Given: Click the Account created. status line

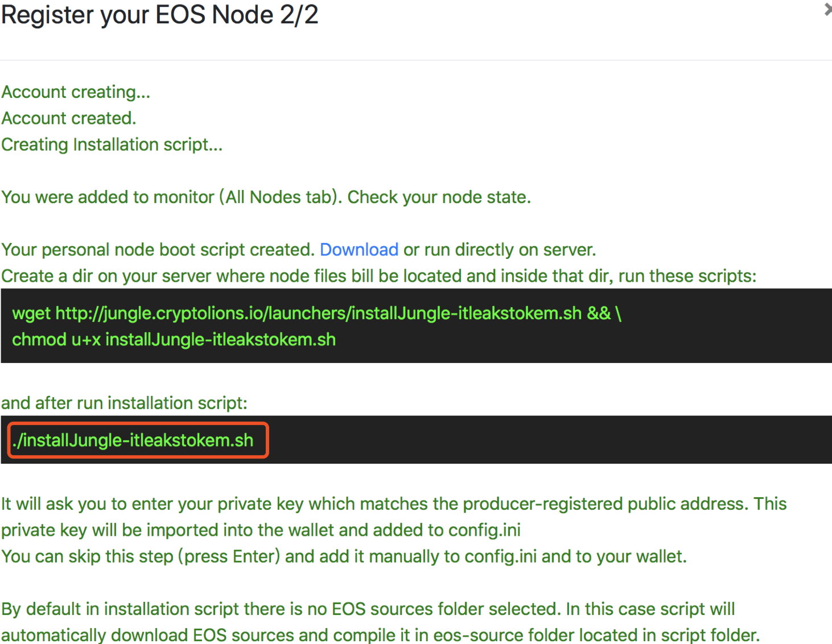Looking at the screenshot, I should (69, 118).
